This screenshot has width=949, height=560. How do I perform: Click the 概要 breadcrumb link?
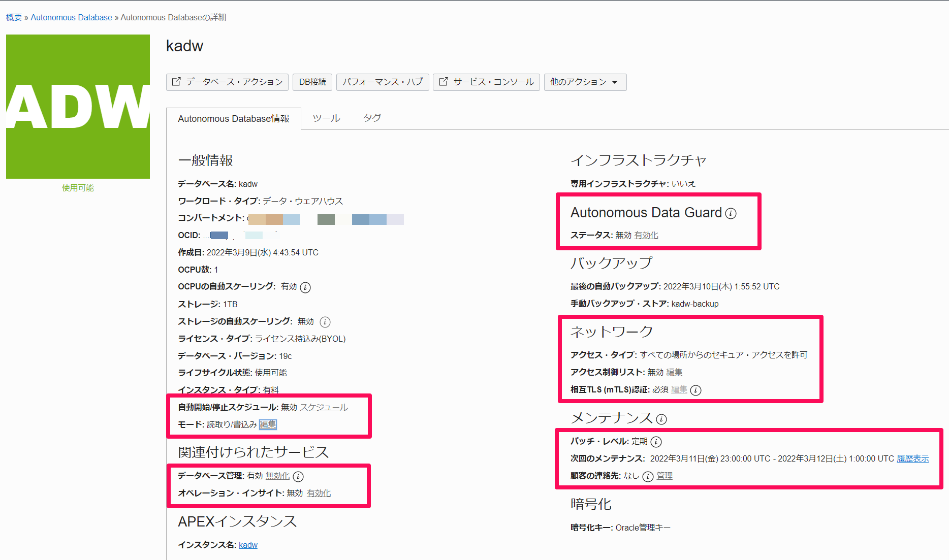[x=14, y=17]
